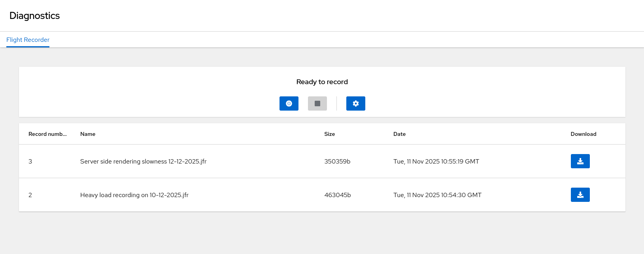Click the Date column header
The width and height of the screenshot is (644, 254).
point(399,134)
